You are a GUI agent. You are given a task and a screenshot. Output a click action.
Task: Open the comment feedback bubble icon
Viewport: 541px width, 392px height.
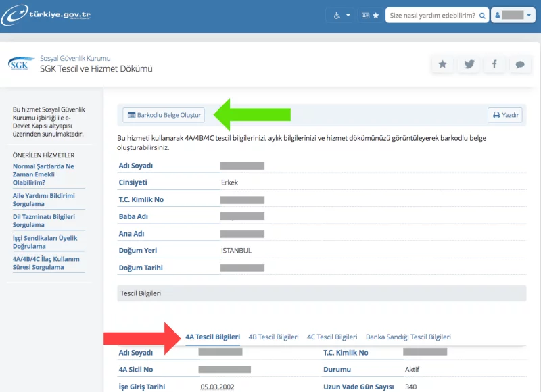pos(520,64)
